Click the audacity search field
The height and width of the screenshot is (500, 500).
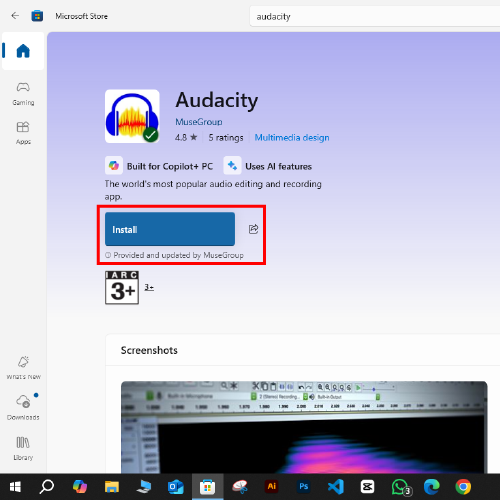click(x=375, y=16)
